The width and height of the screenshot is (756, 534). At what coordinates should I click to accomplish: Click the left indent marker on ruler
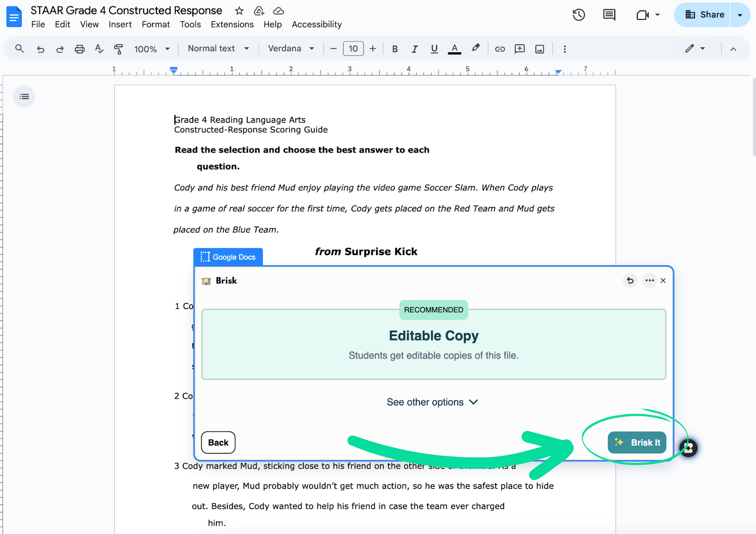pos(174,70)
